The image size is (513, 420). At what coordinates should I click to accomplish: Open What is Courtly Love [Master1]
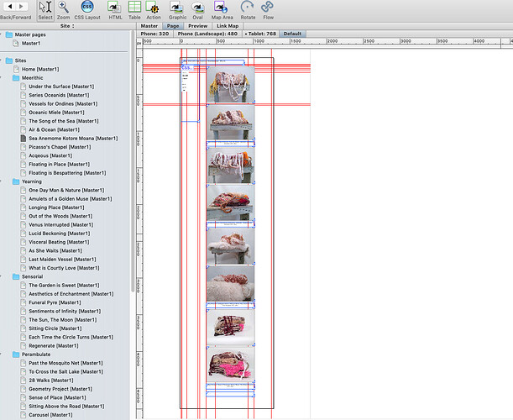64,268
